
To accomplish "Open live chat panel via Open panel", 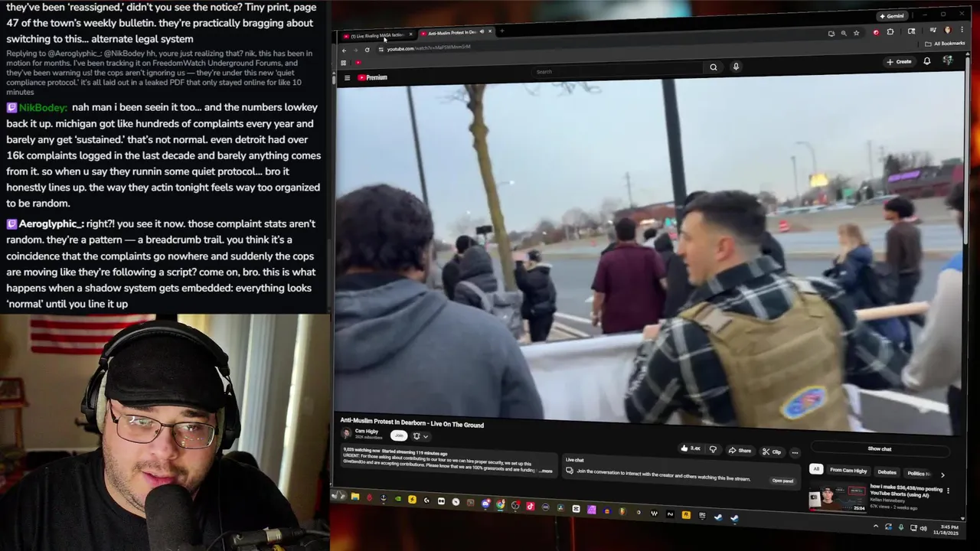I will (x=782, y=481).
